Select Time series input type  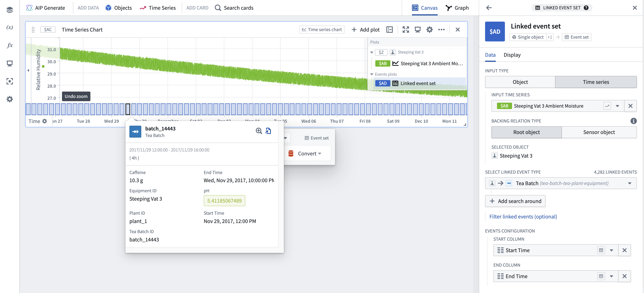coord(596,82)
